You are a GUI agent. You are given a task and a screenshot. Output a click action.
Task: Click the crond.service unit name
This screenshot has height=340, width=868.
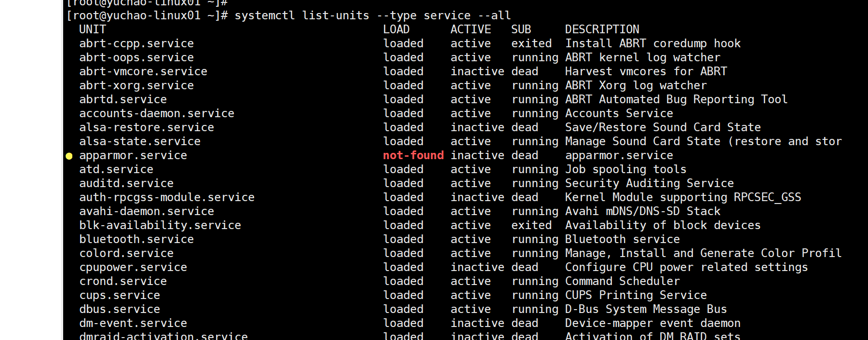(x=123, y=281)
